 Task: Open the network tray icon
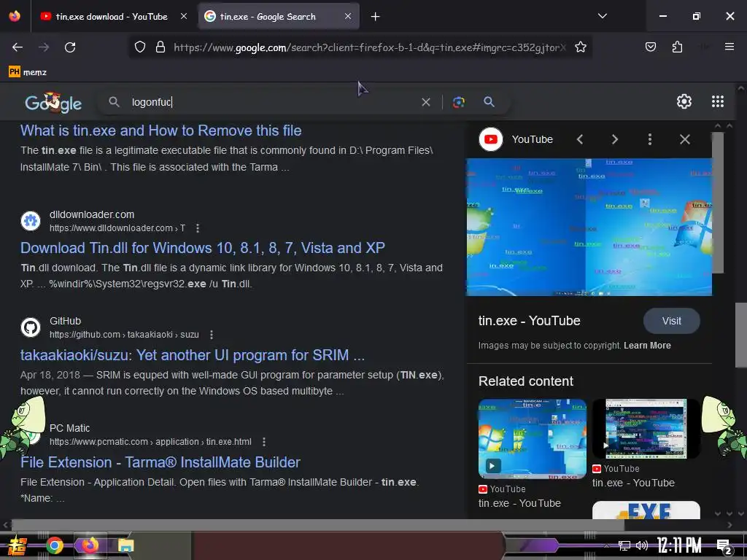coord(624,545)
